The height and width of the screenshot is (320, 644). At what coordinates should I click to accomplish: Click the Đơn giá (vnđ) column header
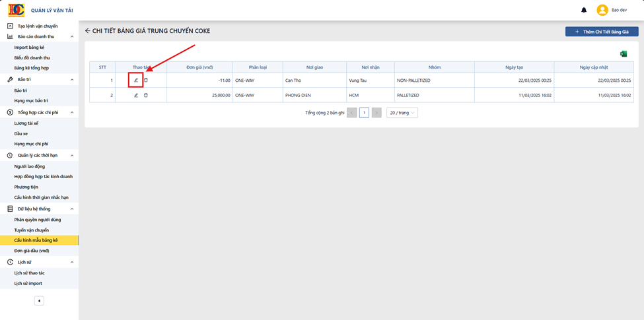[x=199, y=67]
